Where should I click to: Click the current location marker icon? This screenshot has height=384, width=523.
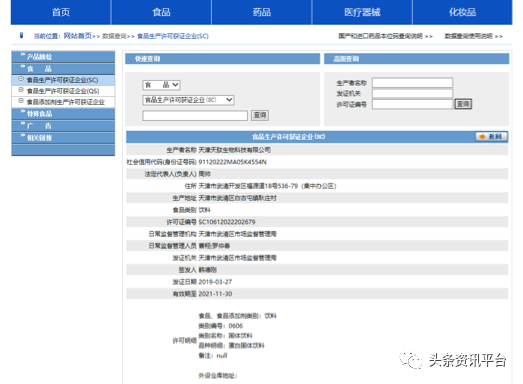(x=21, y=35)
